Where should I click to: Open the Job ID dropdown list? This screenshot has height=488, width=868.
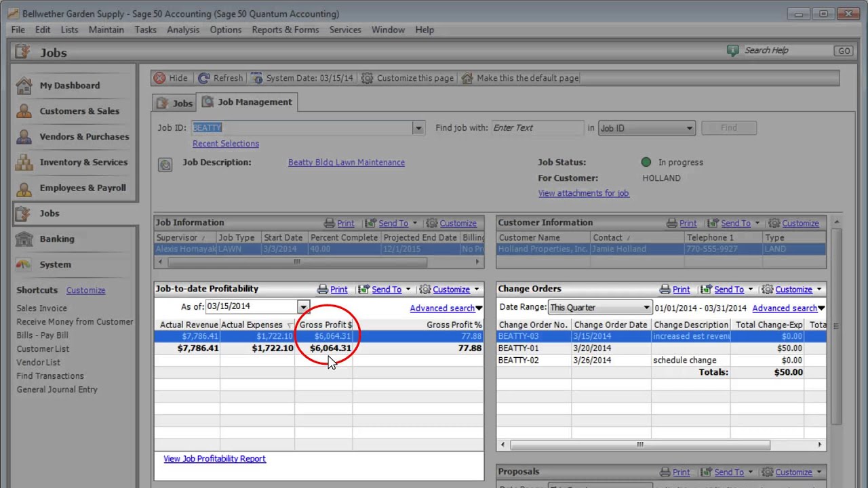pos(418,128)
